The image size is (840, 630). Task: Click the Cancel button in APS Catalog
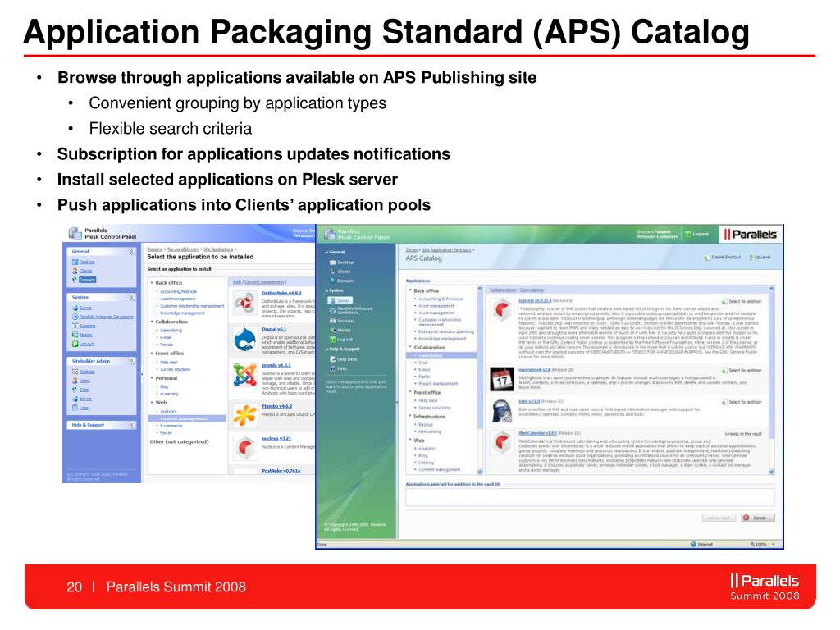coord(757,518)
